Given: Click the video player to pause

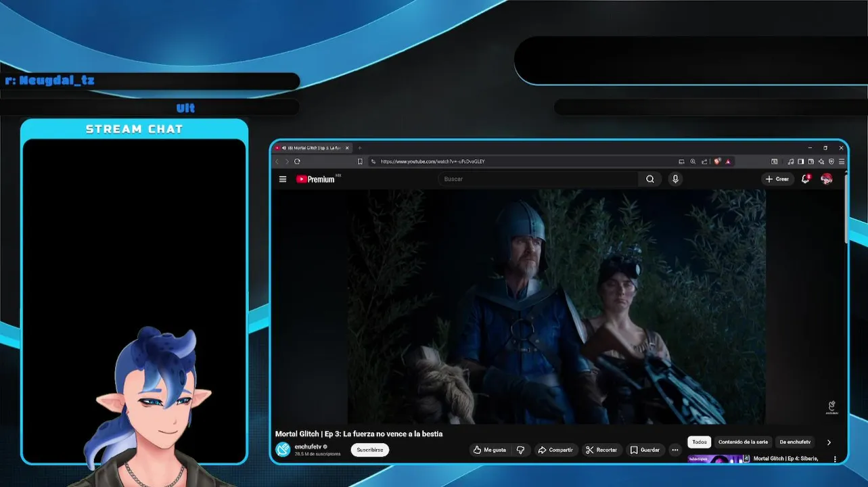Looking at the screenshot, I should tap(557, 306).
